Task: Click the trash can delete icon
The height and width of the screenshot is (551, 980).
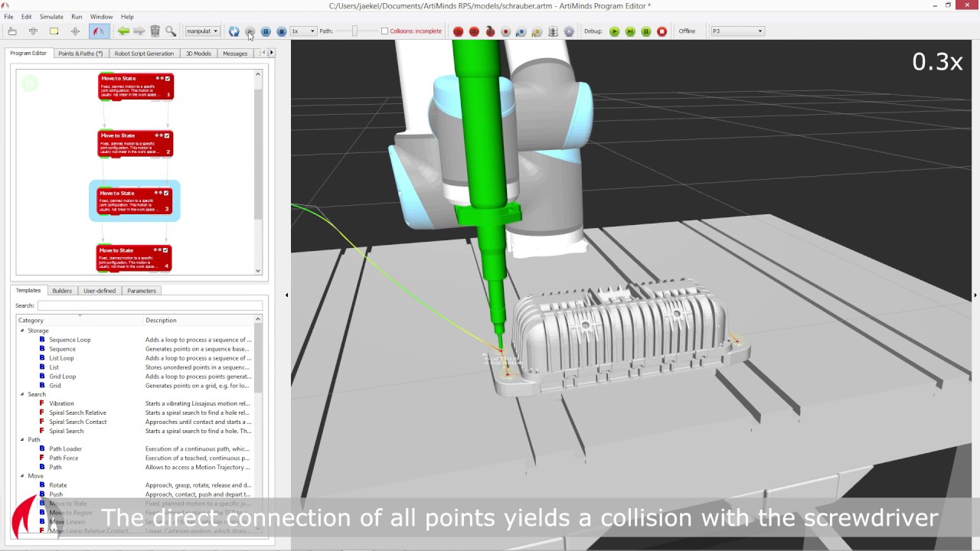Action: tap(155, 31)
